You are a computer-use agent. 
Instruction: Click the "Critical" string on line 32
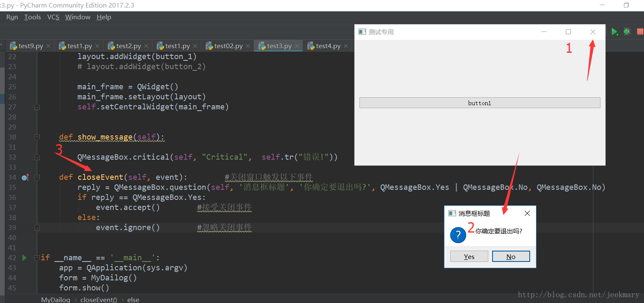click(225, 157)
